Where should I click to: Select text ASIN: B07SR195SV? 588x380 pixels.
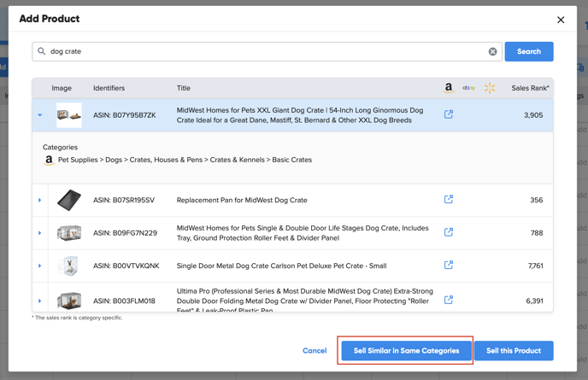click(124, 200)
